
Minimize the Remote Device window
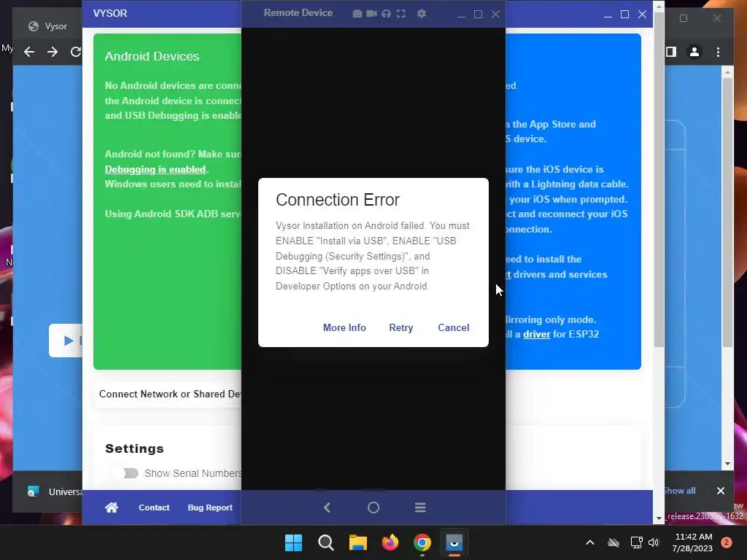click(461, 15)
